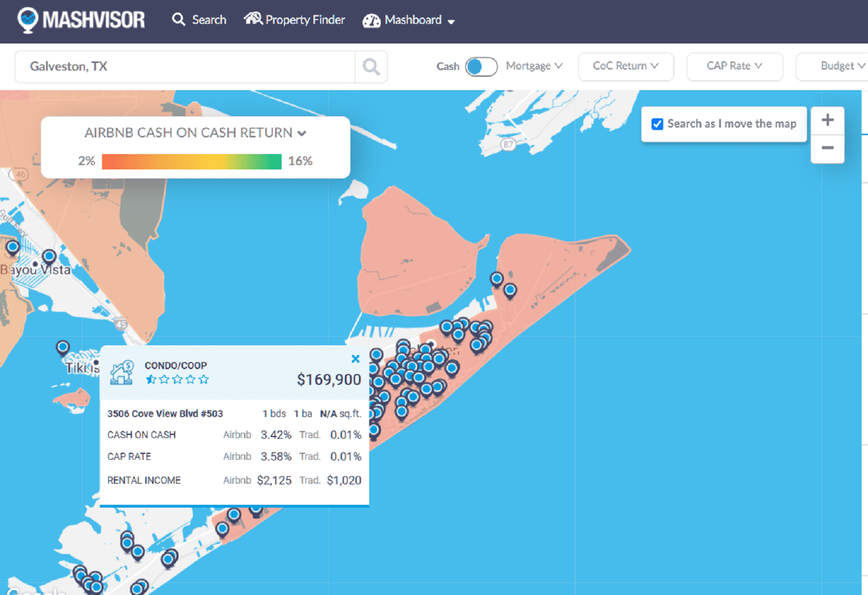Image resolution: width=868 pixels, height=595 pixels.
Task: Click the condo/coop house icon in popup
Action: 122,372
